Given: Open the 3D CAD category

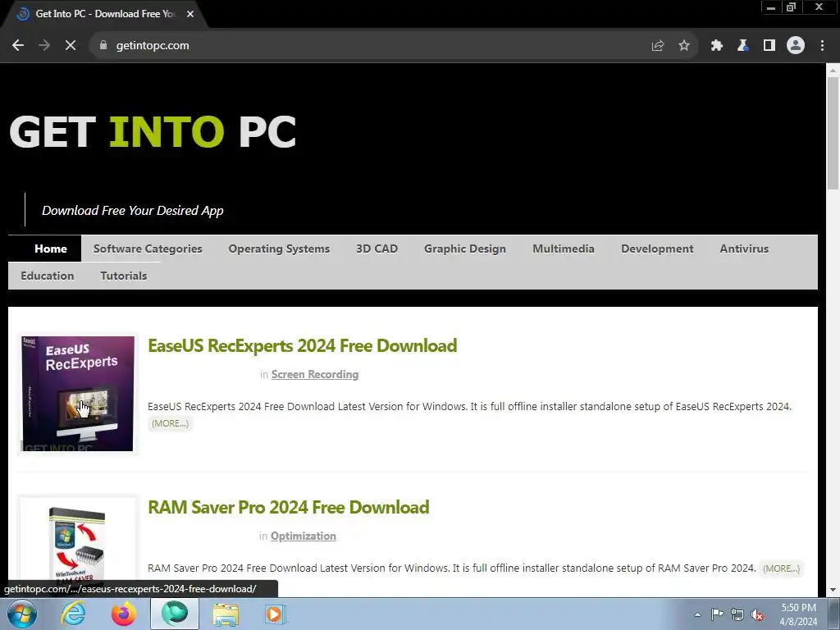Looking at the screenshot, I should pyautogui.click(x=377, y=249).
